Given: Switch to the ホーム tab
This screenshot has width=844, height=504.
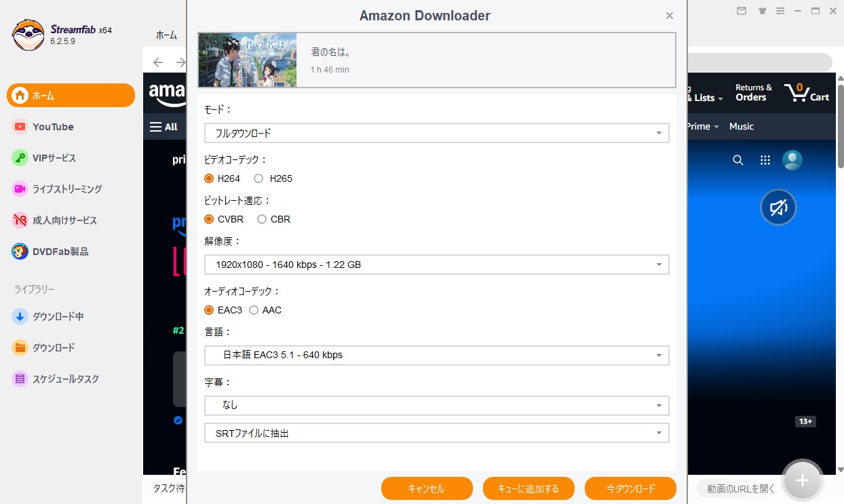Looking at the screenshot, I should pos(166,35).
